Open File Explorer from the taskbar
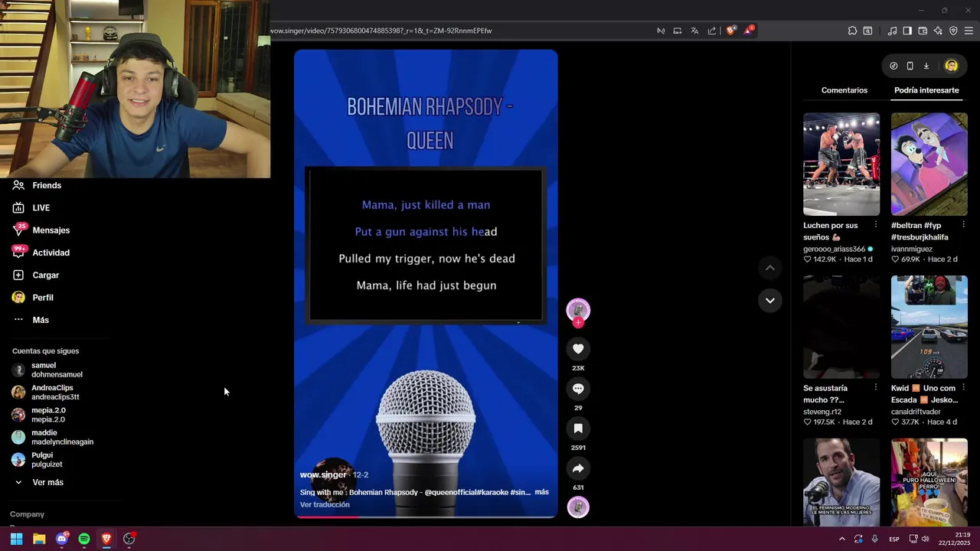Image resolution: width=980 pixels, height=551 pixels. (39, 539)
